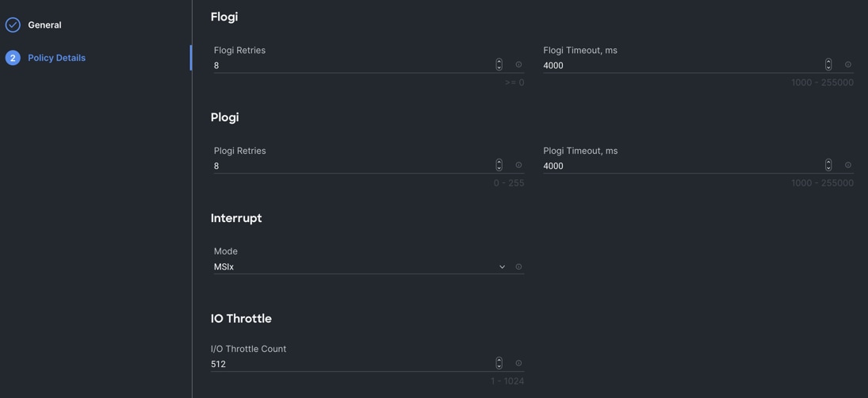Click the I/O Throttle Count input field
The image size is (868, 398).
pyautogui.click(x=349, y=365)
